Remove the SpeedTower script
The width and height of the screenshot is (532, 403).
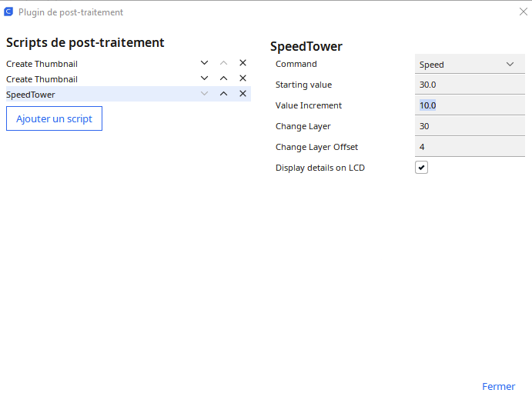pos(243,94)
